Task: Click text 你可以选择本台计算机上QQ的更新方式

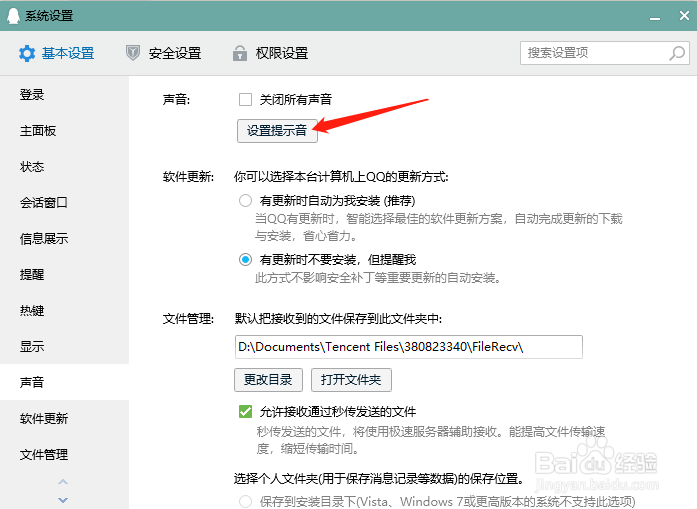Action: point(340,176)
